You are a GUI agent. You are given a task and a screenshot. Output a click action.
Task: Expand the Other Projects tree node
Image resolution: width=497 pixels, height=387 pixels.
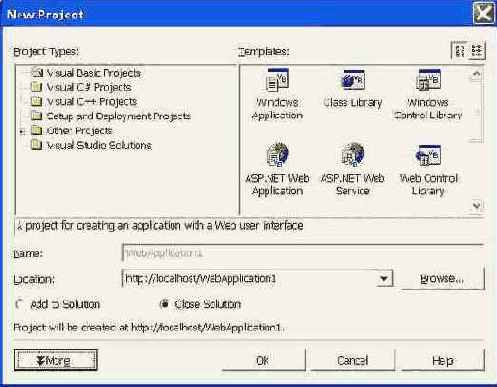point(22,131)
